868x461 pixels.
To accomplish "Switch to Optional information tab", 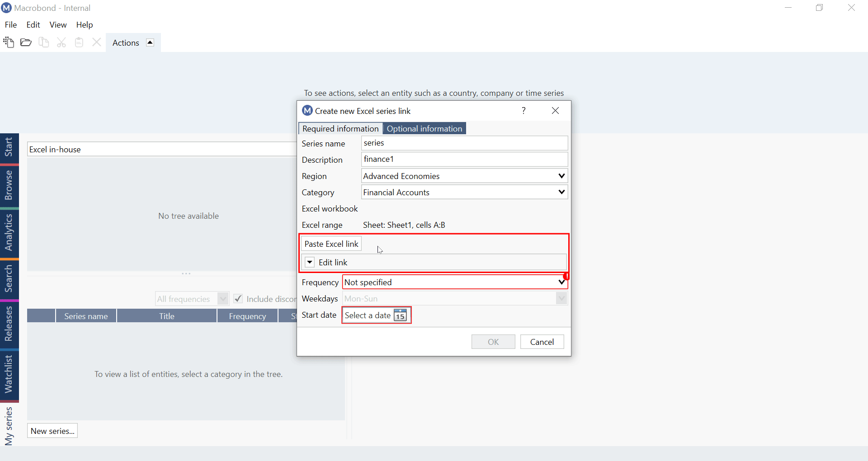I will [x=424, y=129].
